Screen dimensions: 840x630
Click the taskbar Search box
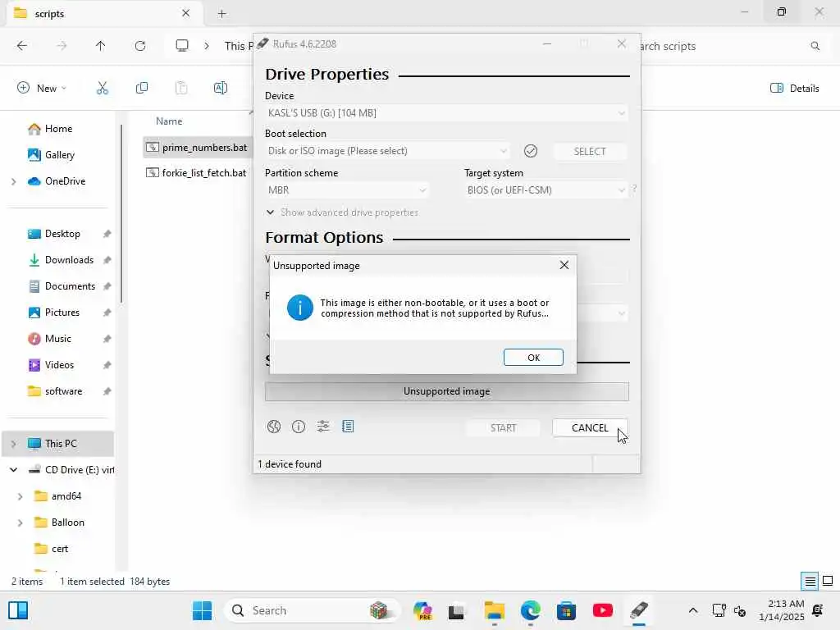click(x=313, y=610)
